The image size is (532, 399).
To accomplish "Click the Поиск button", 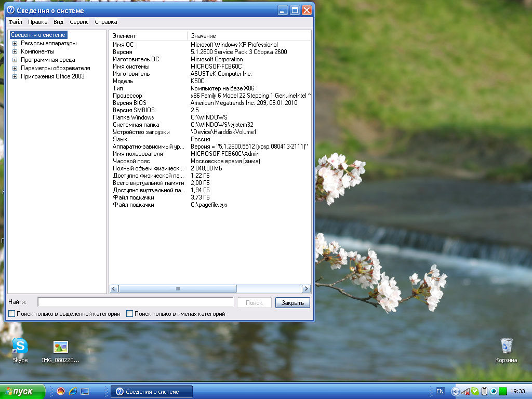I will 254,303.
